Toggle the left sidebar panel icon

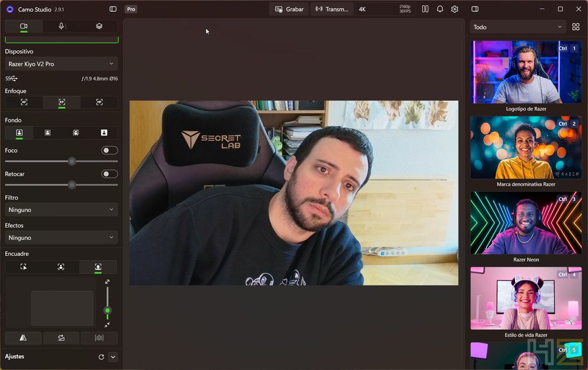tap(113, 9)
